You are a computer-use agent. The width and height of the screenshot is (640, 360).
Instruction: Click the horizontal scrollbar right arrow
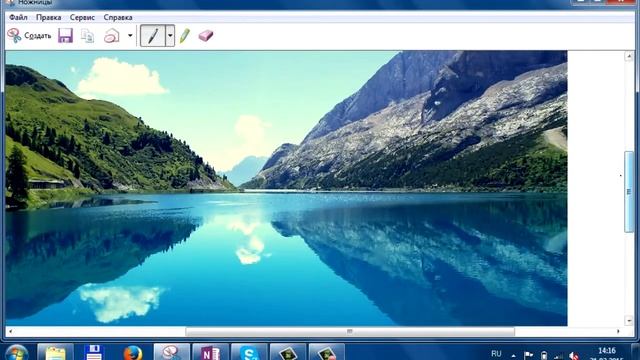[x=618, y=331]
